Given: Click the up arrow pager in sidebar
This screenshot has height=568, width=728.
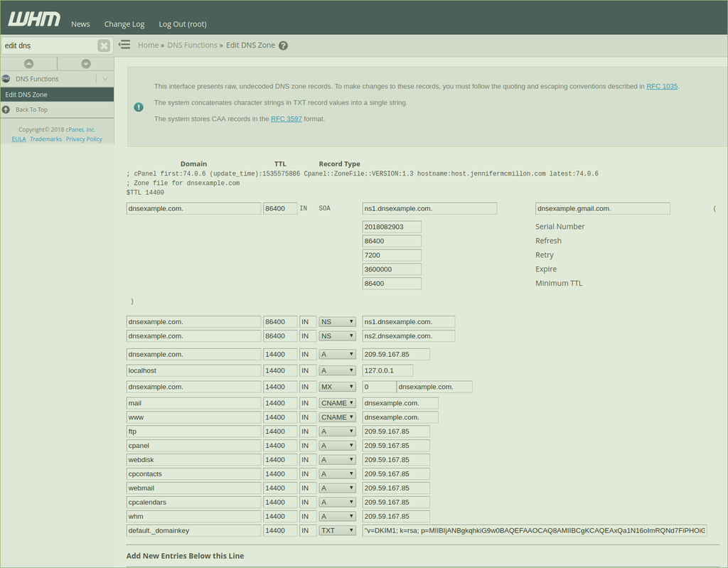Looking at the screenshot, I should pos(28,63).
